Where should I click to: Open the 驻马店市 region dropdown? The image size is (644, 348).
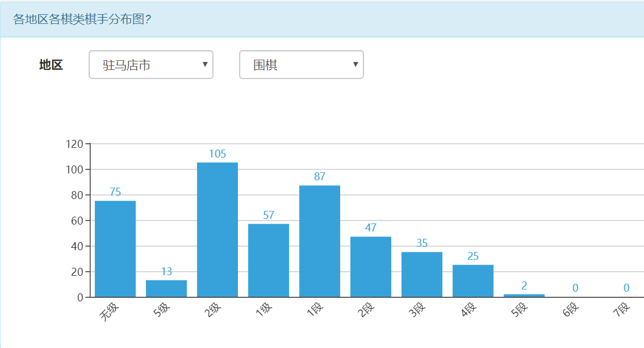(x=150, y=65)
